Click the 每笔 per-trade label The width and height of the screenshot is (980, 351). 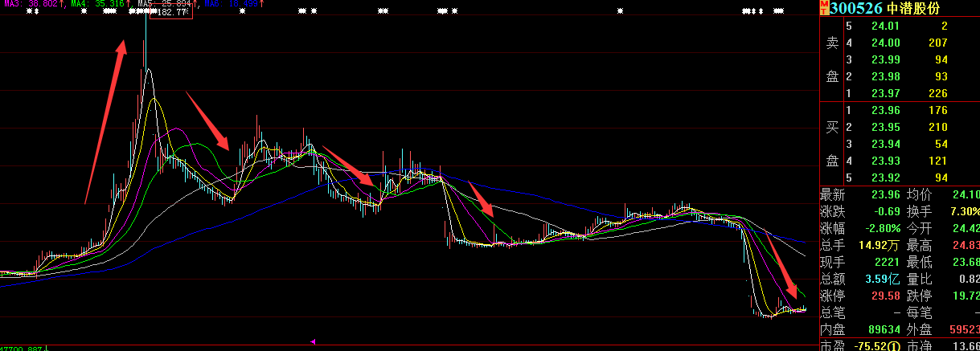tap(919, 312)
